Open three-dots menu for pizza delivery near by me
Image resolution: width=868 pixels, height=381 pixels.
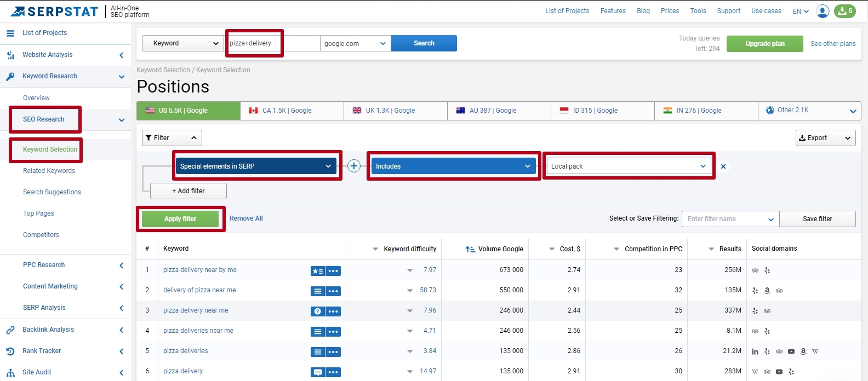pos(333,271)
